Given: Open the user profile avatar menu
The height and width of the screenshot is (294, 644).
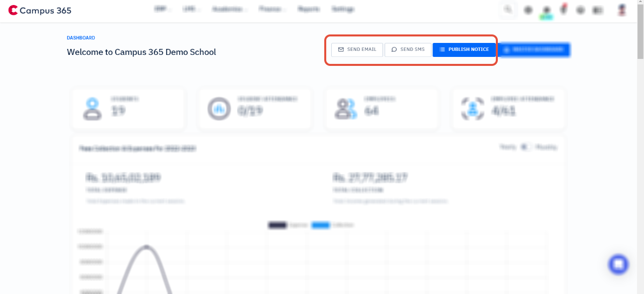Looking at the screenshot, I should point(622,9).
